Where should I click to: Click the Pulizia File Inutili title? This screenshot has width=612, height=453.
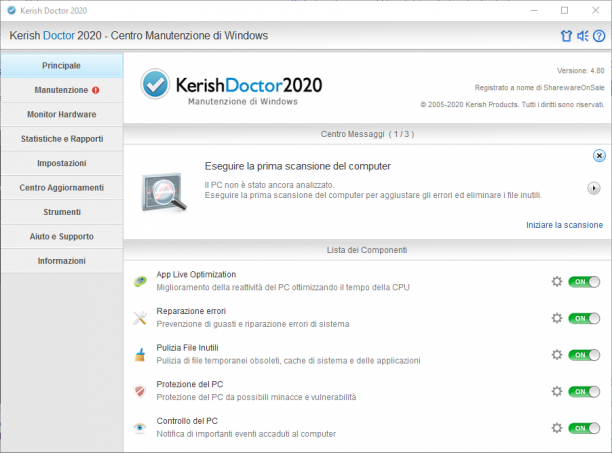click(x=187, y=348)
